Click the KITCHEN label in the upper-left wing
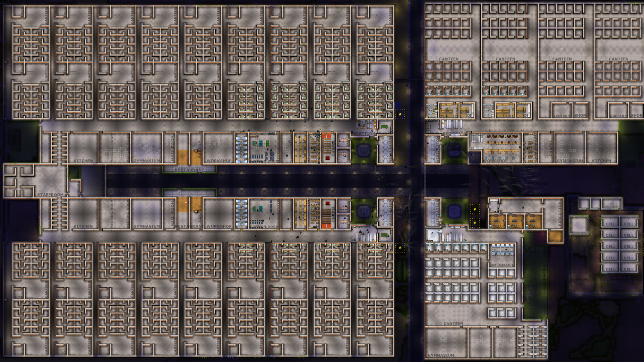 pyautogui.click(x=83, y=161)
